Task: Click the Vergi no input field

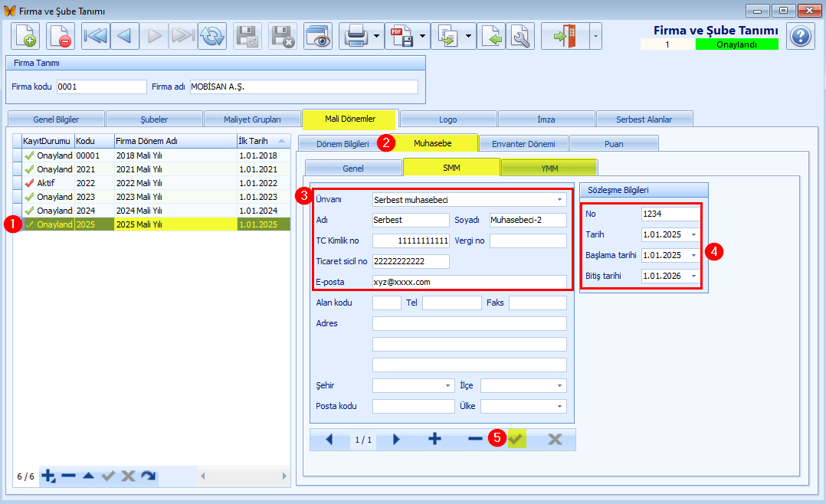Action: click(529, 241)
